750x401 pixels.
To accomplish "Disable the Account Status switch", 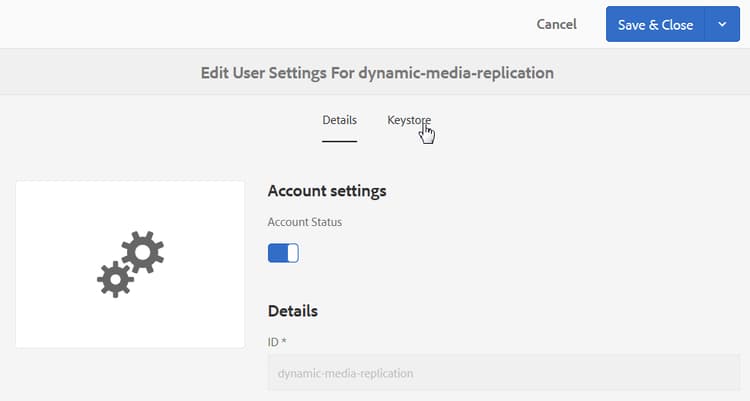I will tap(283, 253).
